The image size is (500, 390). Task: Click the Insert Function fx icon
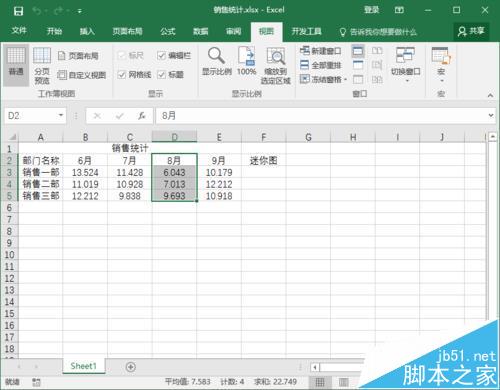(142, 116)
